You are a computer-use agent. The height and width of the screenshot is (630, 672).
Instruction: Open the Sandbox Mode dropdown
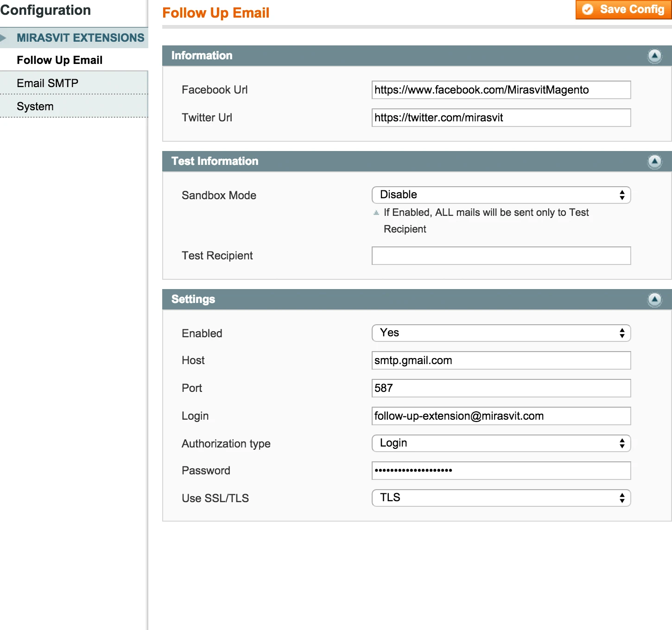(x=501, y=195)
